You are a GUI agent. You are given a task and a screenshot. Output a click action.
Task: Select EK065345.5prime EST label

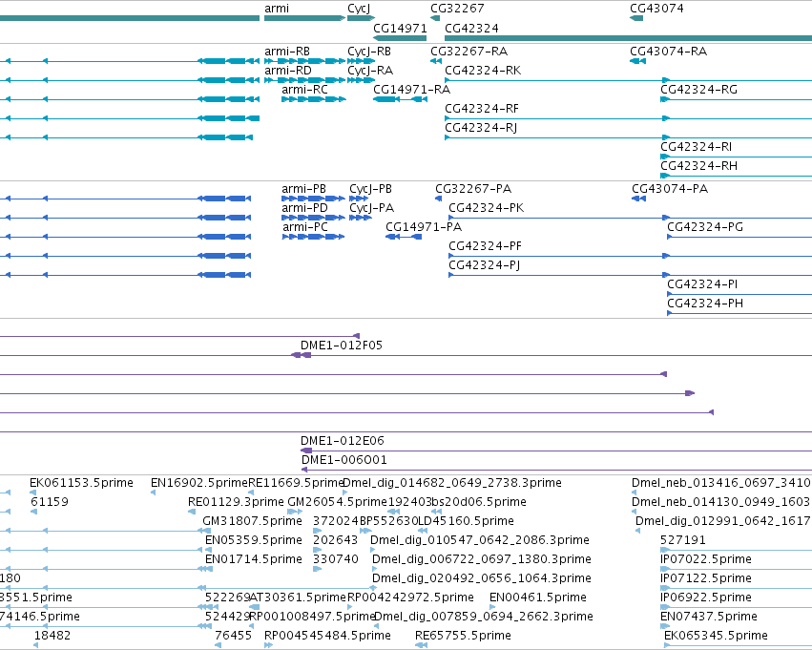(716, 637)
